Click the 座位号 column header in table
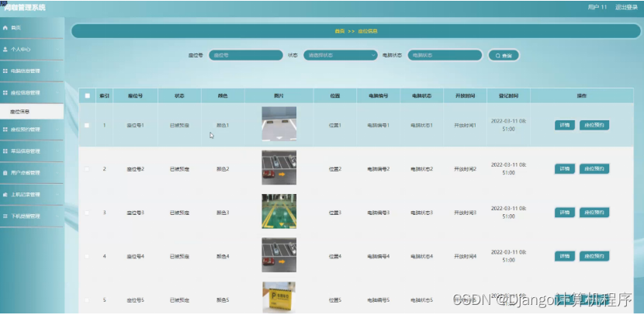The image size is (644, 315). coord(136,95)
